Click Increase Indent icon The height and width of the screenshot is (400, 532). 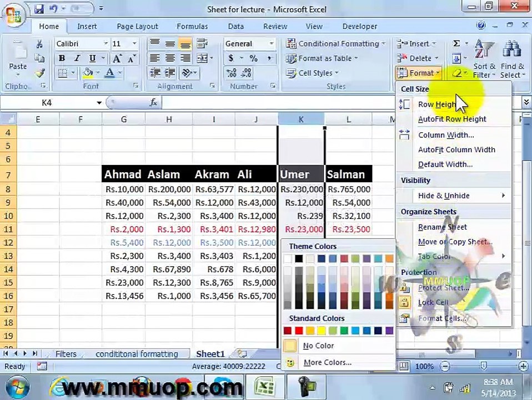(x=170, y=73)
